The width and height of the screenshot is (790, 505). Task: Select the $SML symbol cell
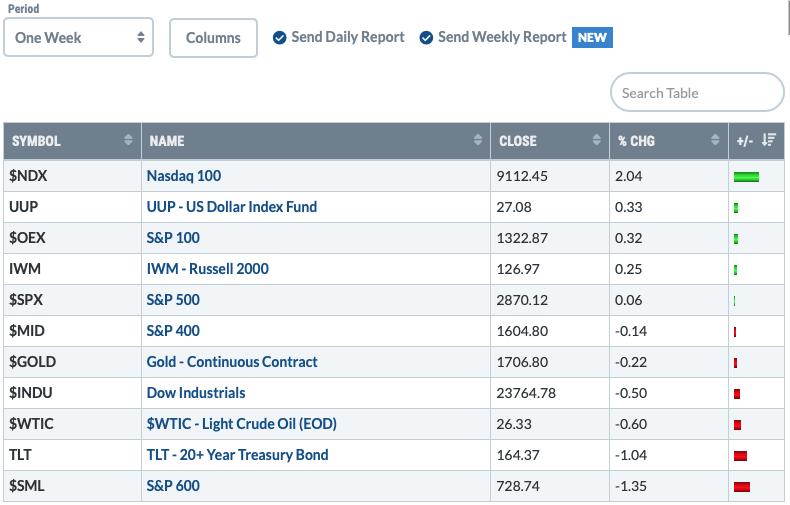coord(73,486)
